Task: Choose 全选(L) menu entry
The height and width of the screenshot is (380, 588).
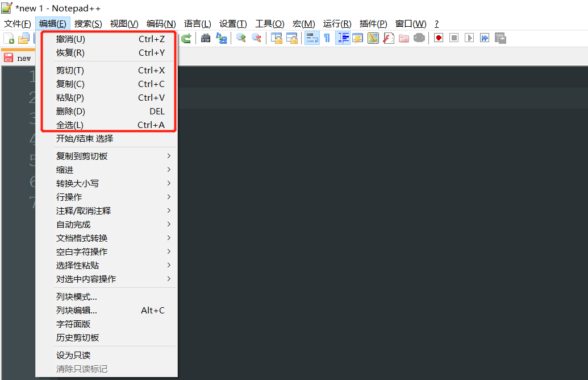Action: click(106, 125)
